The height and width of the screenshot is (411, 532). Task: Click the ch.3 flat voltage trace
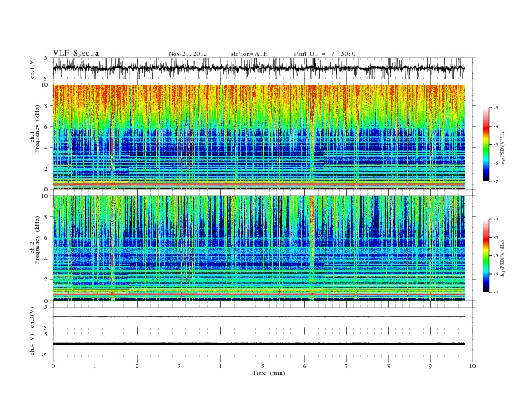click(259, 317)
